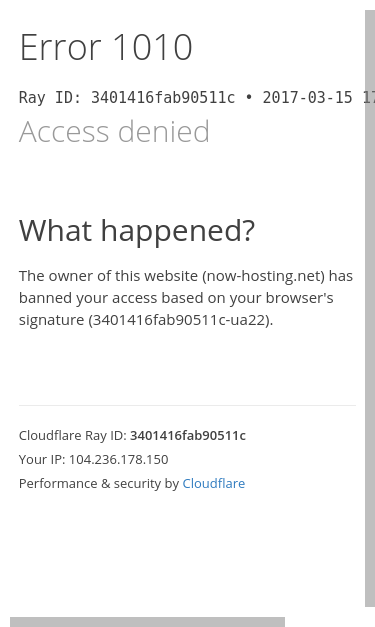Click the bold Cloudflare Ray ID value
Screen dimensions: 375x627
(x=188, y=435)
